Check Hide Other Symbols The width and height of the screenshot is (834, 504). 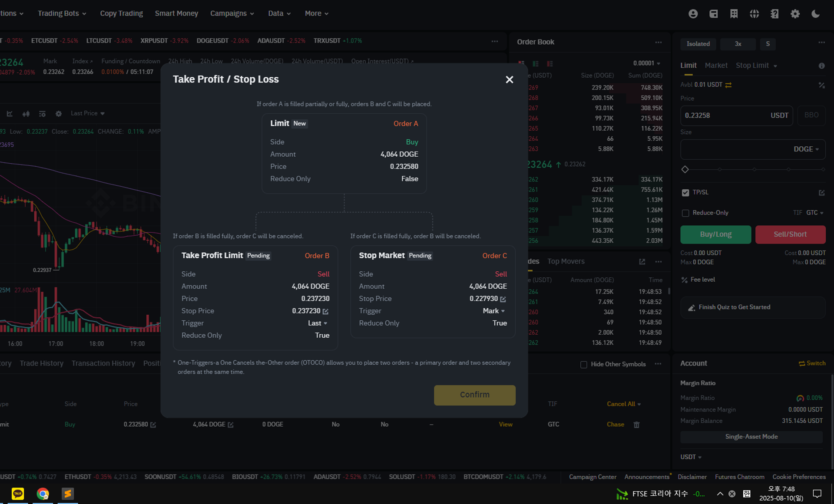pyautogui.click(x=584, y=364)
